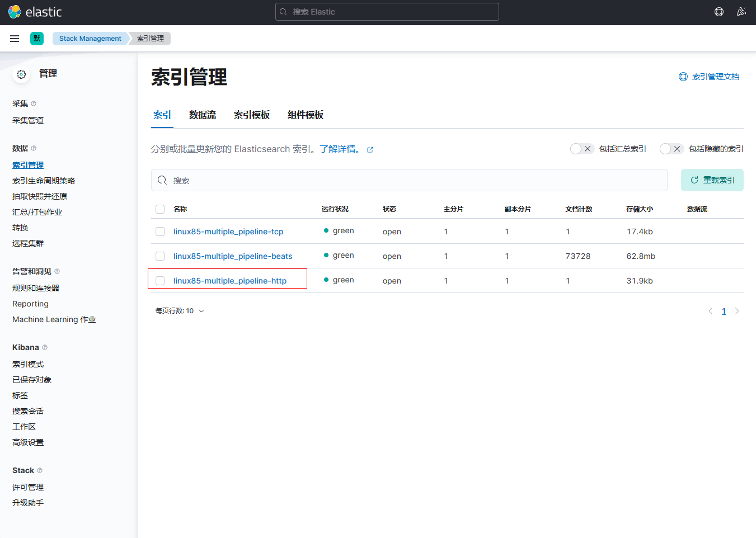
Task: Check the linux85-multiple_pipeline-http row checkbox
Action: pyautogui.click(x=160, y=281)
